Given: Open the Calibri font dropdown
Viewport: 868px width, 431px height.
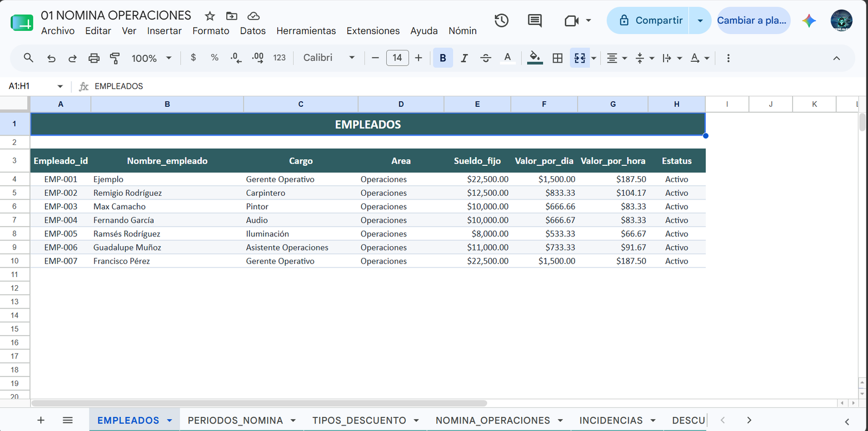Looking at the screenshot, I should (x=329, y=57).
